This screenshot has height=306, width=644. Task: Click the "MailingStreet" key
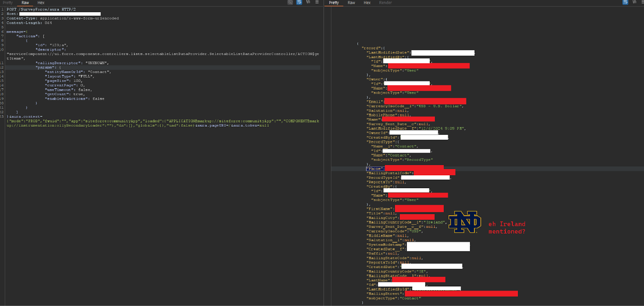(384, 294)
